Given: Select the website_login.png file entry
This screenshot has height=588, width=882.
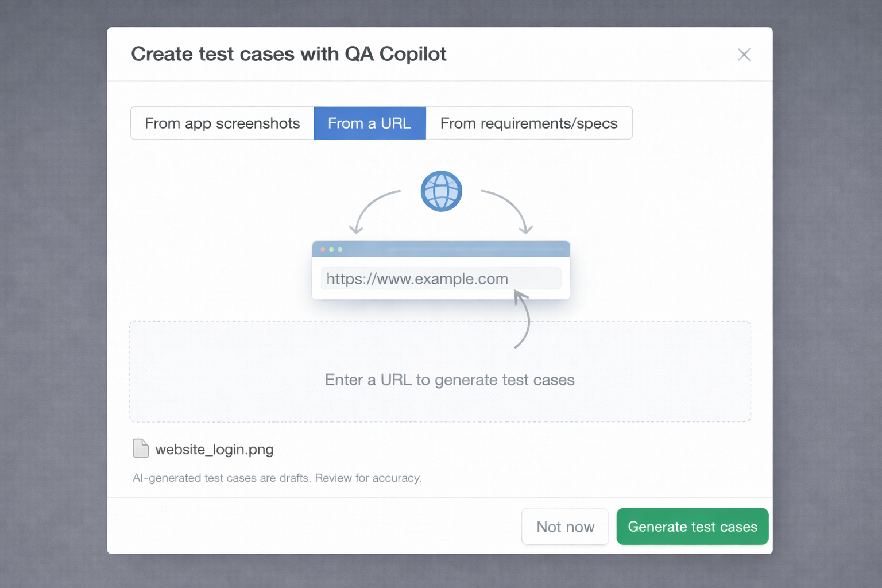Looking at the screenshot, I should tap(214, 449).
